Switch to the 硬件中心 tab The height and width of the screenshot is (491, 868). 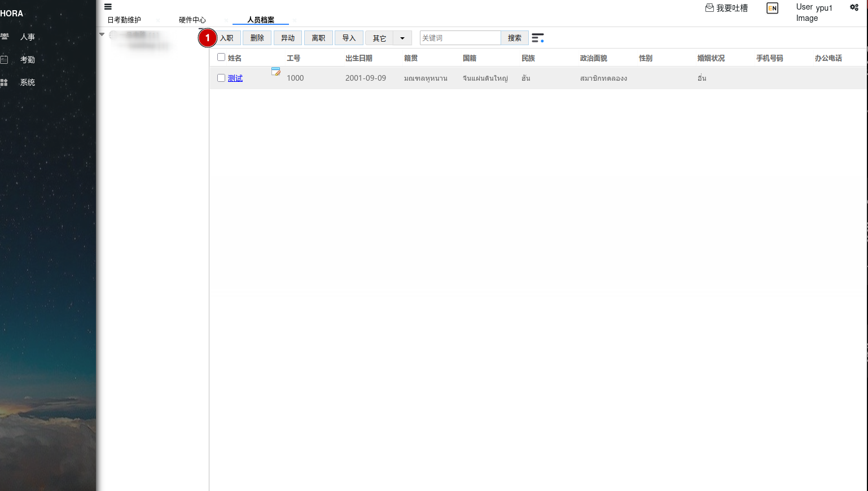[x=192, y=20]
